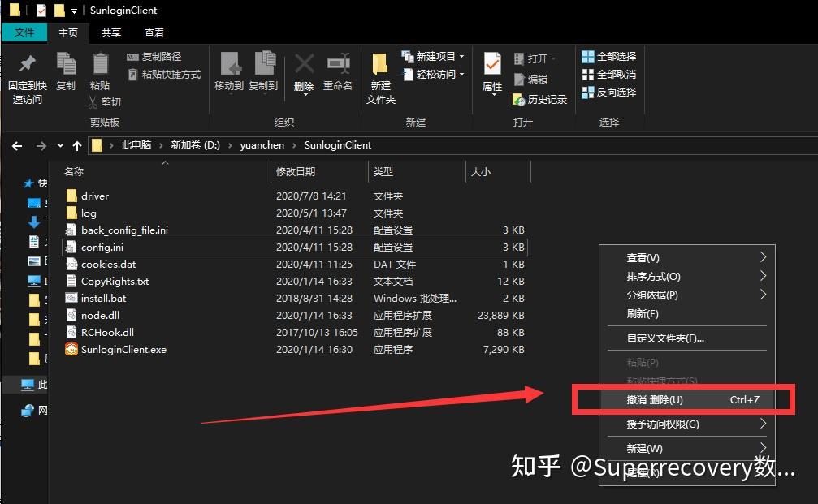818x504 pixels.
Task: Click Paste shortcut (粘贴快捷方式)
Action: (164, 74)
